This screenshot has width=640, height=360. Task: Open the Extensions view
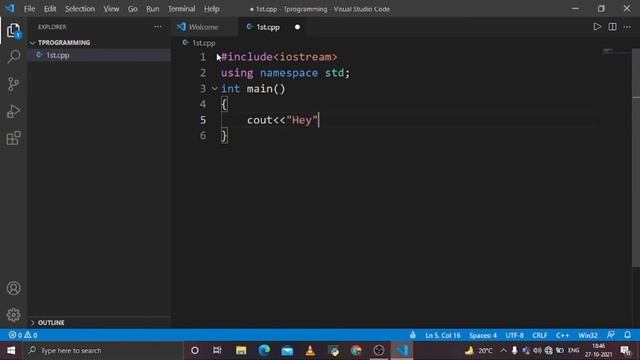tap(13, 138)
